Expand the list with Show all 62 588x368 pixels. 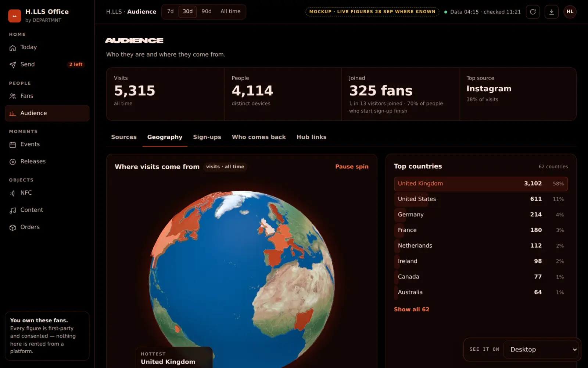click(412, 309)
